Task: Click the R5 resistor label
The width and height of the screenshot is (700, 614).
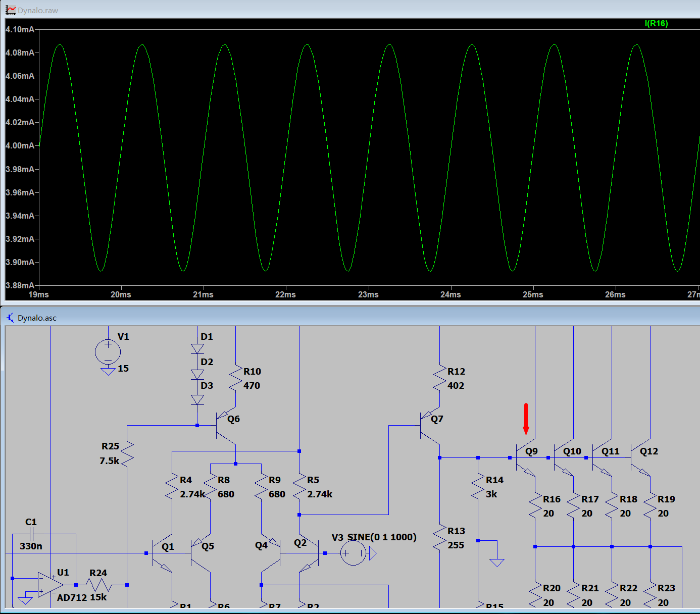Action: click(313, 480)
